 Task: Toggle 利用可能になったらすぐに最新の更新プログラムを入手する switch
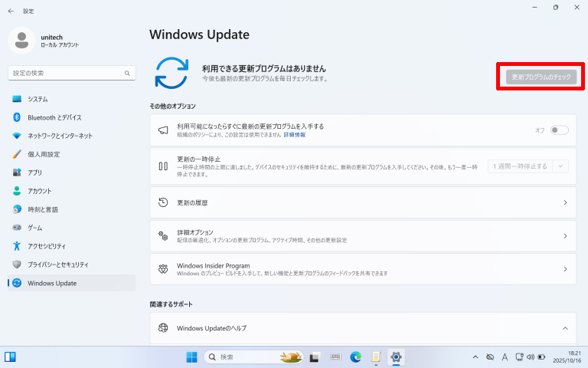(x=559, y=130)
